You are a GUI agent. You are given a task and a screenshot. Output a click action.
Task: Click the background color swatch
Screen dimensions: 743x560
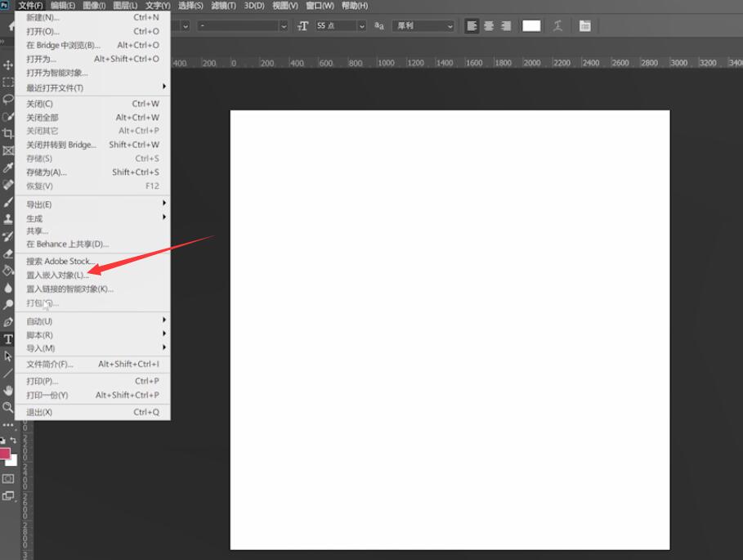pyautogui.click(x=14, y=461)
